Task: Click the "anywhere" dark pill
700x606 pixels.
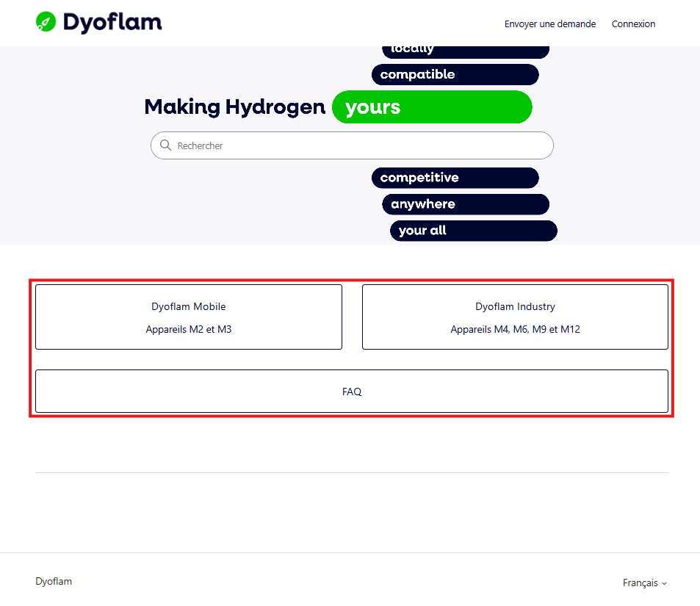Action: [466, 204]
